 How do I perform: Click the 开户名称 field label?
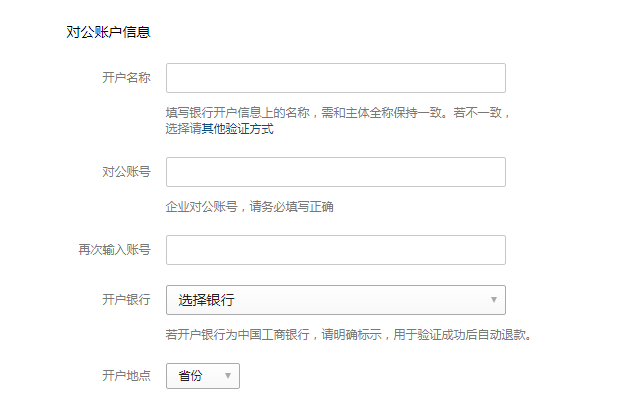point(126,78)
